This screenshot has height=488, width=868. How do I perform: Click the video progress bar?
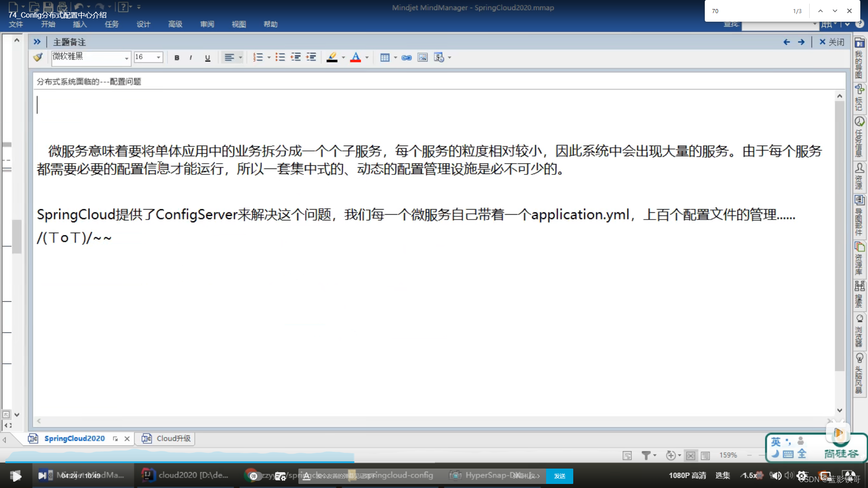(434, 462)
